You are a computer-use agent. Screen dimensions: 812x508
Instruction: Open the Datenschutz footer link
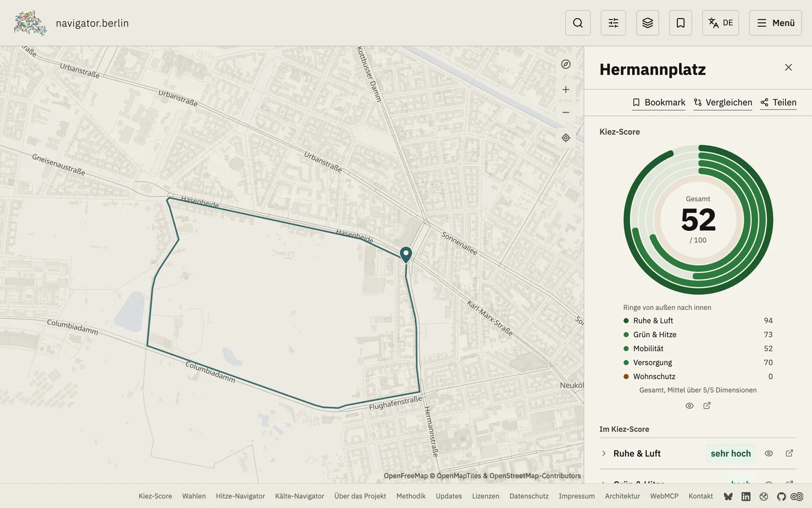(529, 496)
